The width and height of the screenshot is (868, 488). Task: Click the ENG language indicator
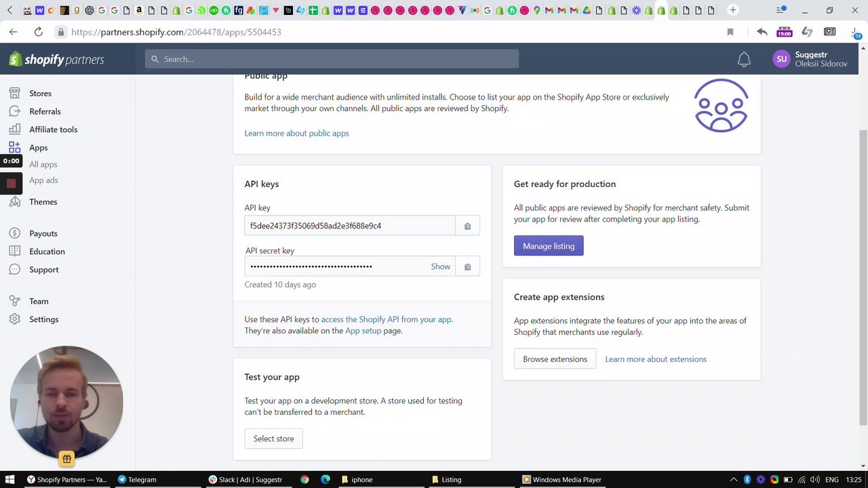(832, 479)
